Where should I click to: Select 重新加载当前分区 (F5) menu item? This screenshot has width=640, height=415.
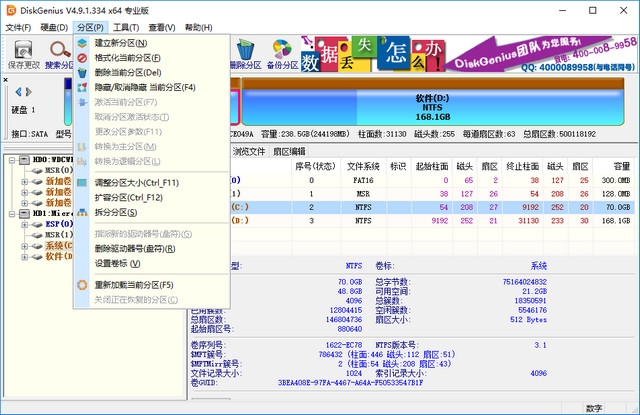(x=133, y=284)
